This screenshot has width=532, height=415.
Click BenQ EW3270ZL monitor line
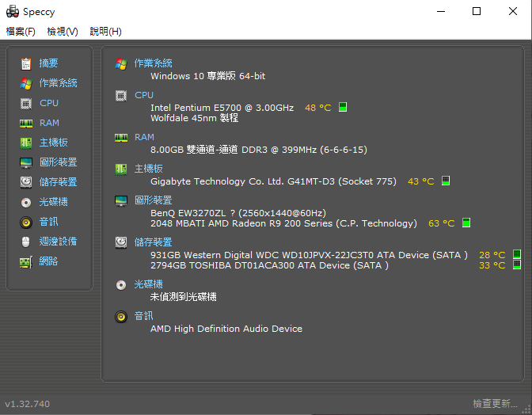coord(238,213)
